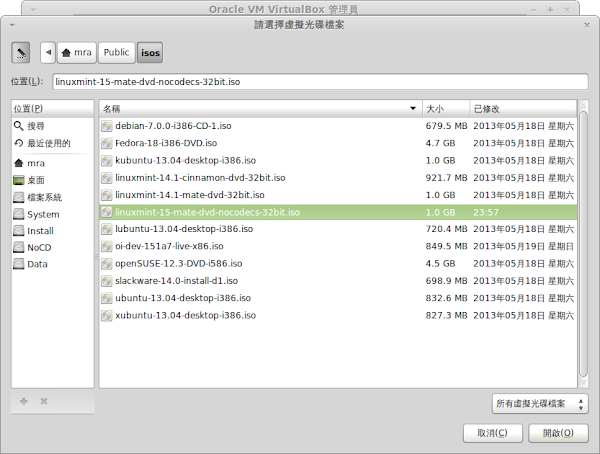Select the oi-dev-151a7-live-x86.iso disc icon
Image resolution: width=600 pixels, height=454 pixels.
point(107,246)
